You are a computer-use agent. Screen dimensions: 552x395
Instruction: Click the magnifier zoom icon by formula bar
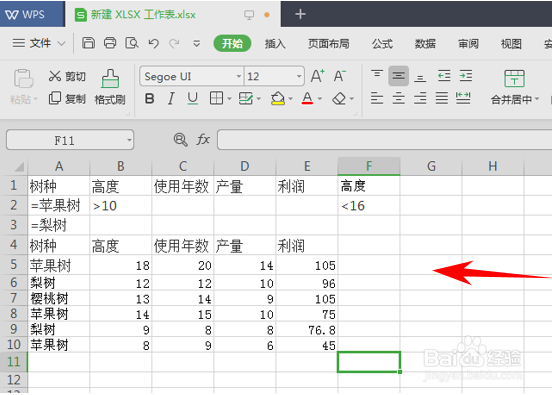180,139
